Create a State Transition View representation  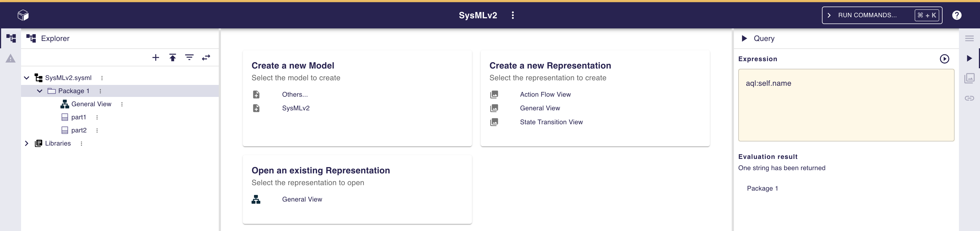[x=551, y=122]
